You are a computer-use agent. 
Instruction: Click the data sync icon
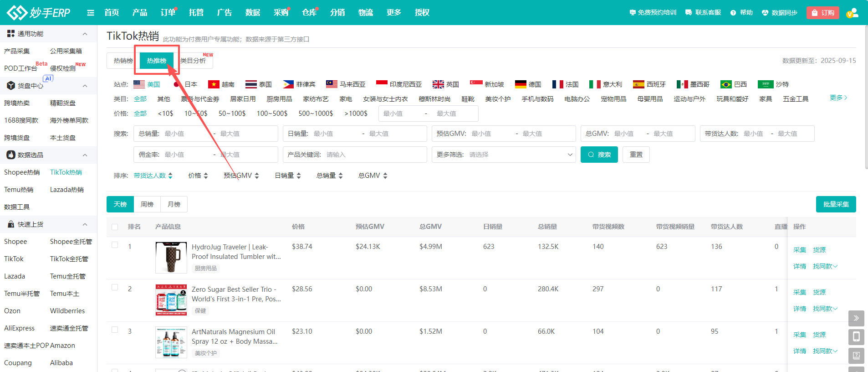[x=765, y=13]
